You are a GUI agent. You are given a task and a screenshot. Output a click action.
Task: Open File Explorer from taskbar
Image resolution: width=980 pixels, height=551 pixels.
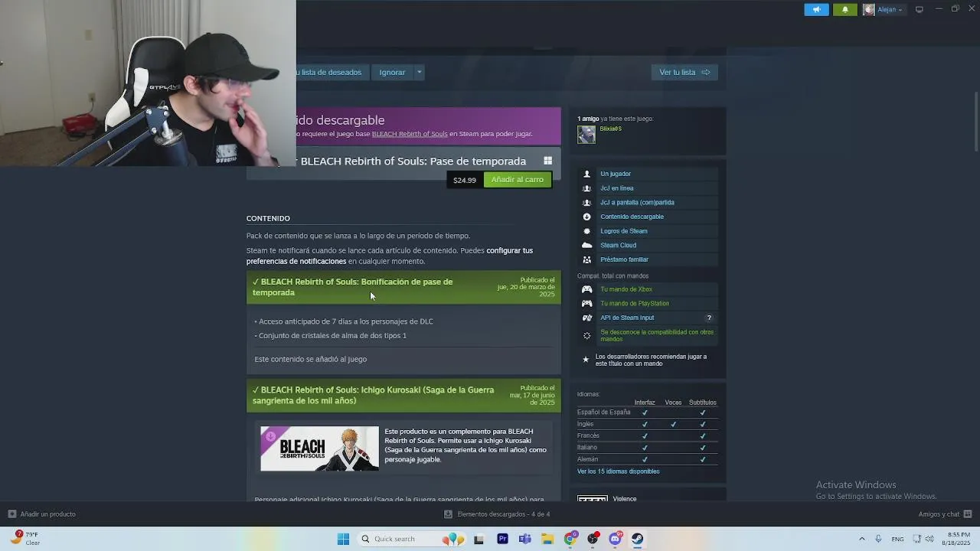[x=547, y=539]
